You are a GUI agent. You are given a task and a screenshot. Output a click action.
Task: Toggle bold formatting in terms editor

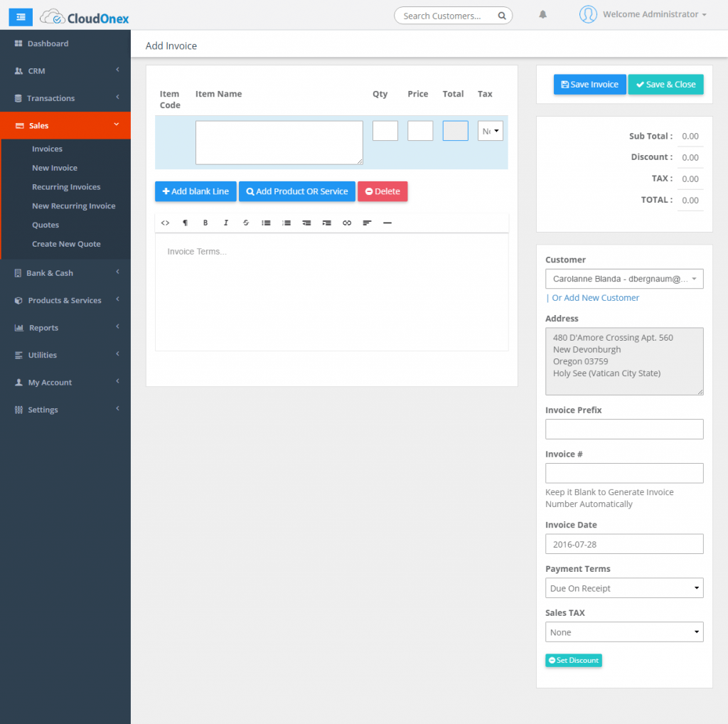click(x=205, y=223)
